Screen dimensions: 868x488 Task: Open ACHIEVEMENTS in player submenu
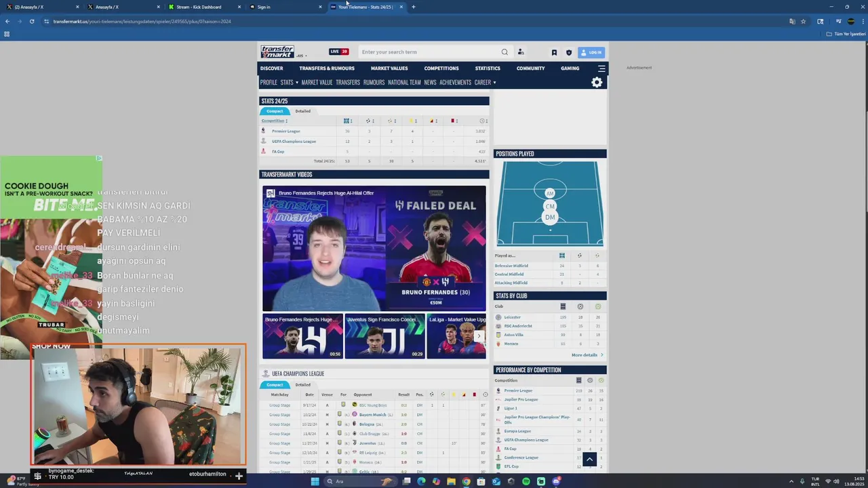[455, 82]
